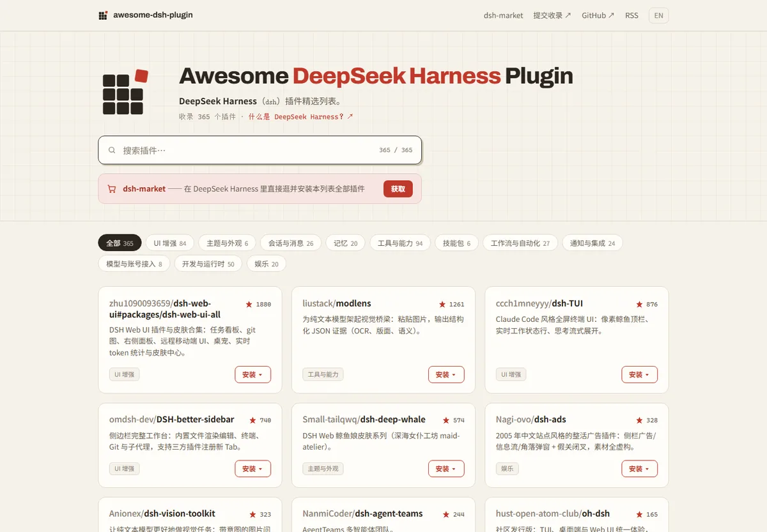Viewport: 767px width, 532px height.
Task: Click the star icon on dsh-ads card
Action: coord(639,420)
